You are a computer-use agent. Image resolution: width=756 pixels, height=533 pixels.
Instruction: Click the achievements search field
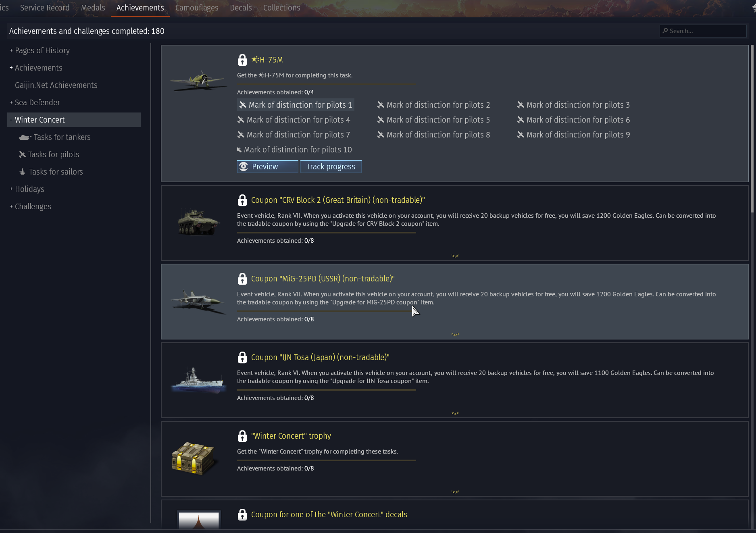click(x=703, y=31)
